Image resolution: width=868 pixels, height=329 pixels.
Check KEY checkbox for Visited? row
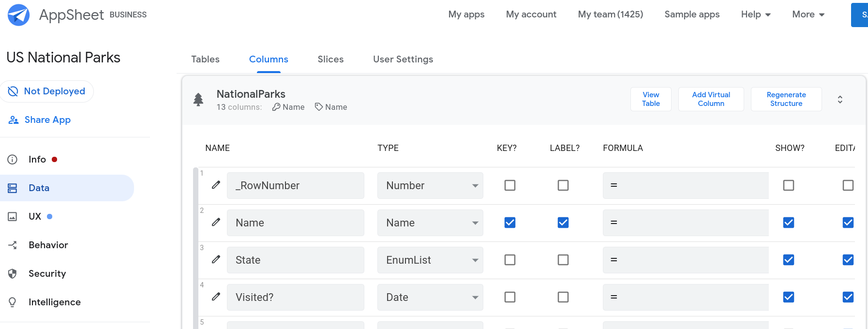pos(510,297)
